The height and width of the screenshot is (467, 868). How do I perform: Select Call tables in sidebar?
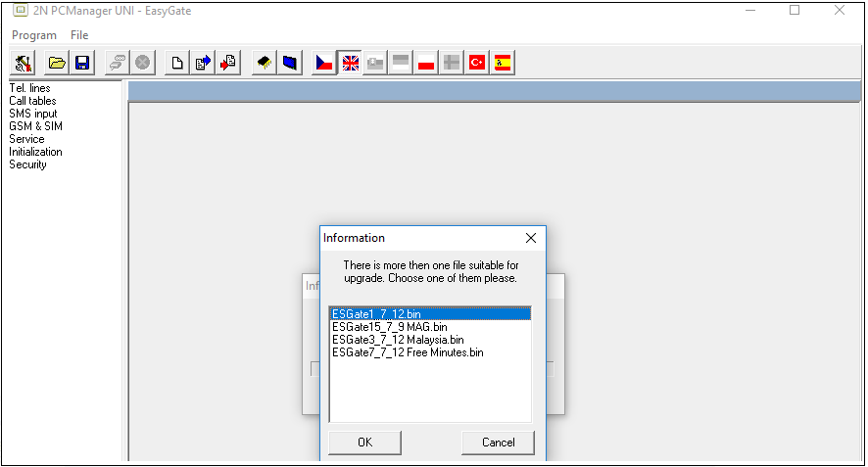pos(32,101)
